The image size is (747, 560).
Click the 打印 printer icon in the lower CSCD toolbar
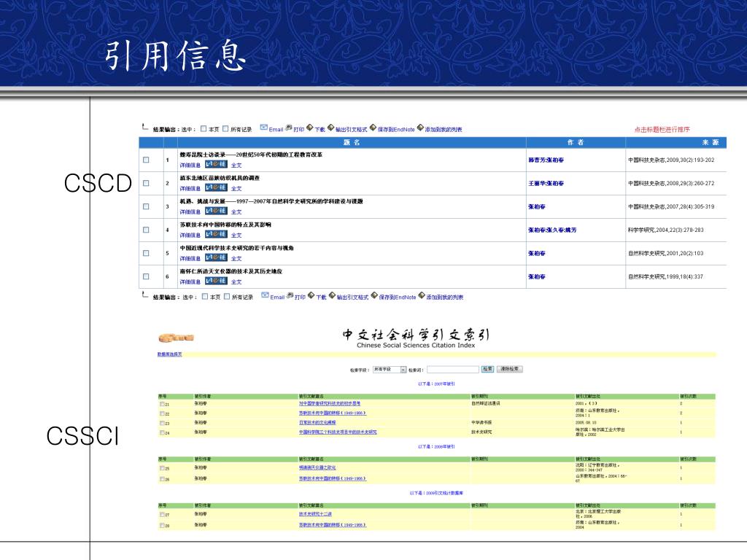(290, 295)
